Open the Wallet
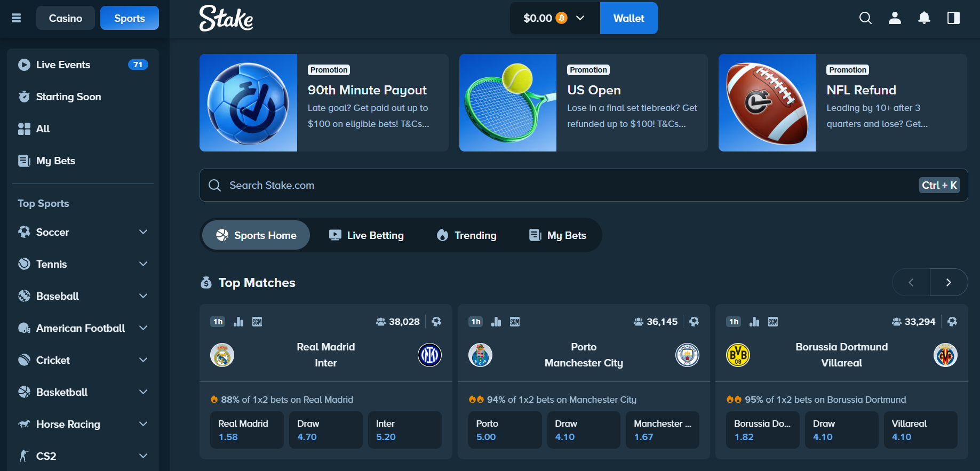The width and height of the screenshot is (980, 471). pyautogui.click(x=629, y=18)
